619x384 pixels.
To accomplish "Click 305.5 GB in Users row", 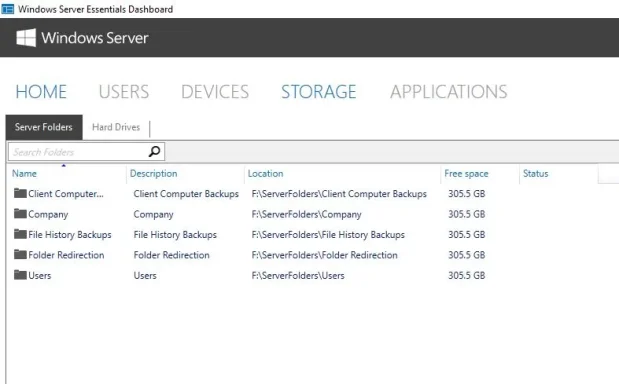I will coord(467,275).
